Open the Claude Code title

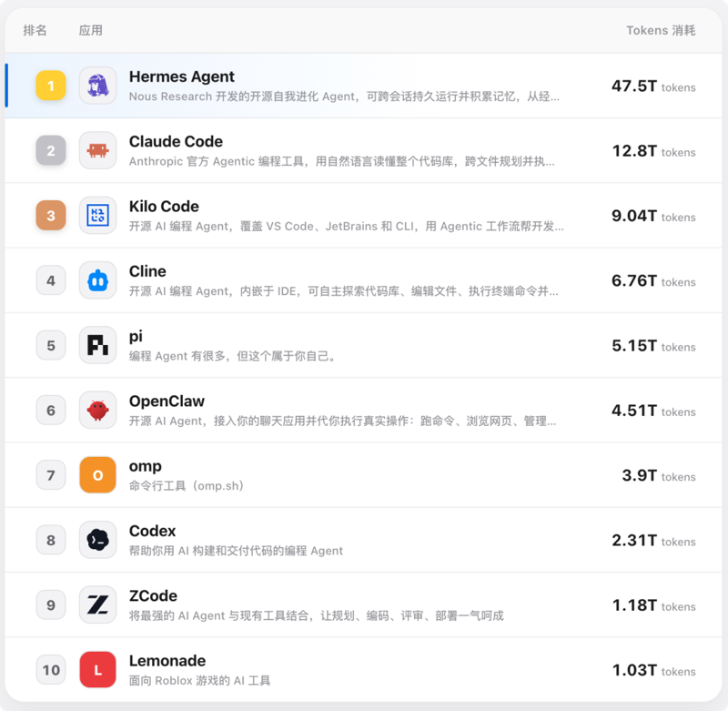pos(176,141)
